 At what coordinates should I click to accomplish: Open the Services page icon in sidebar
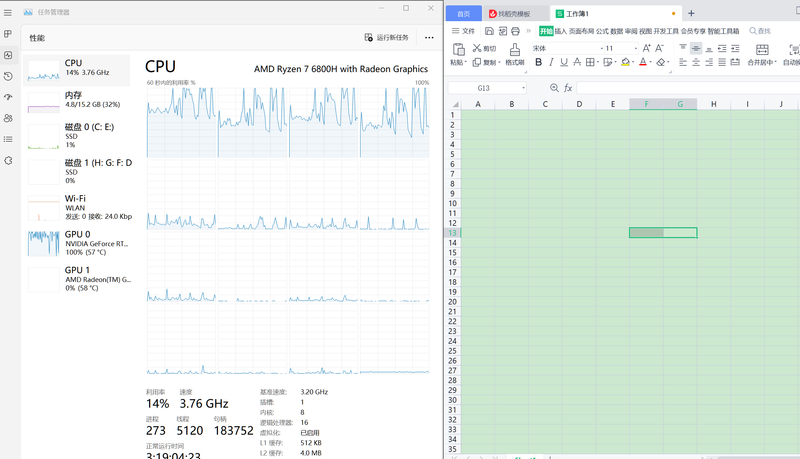8,160
